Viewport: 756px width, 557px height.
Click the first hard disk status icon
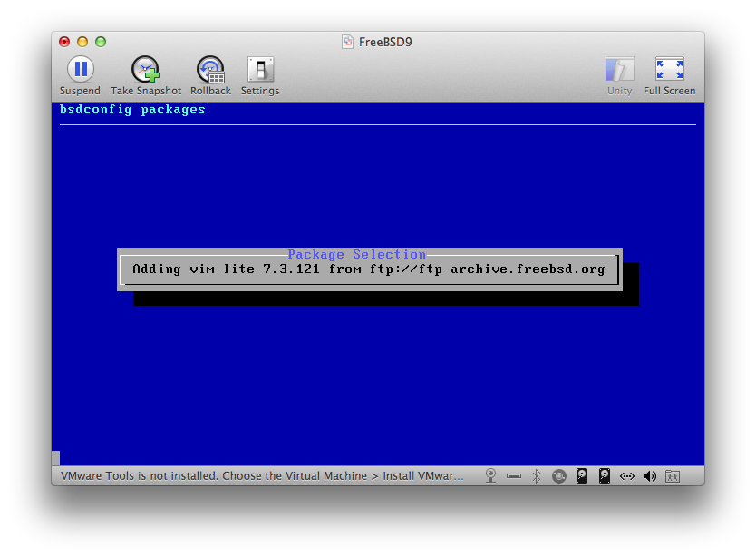coord(582,476)
